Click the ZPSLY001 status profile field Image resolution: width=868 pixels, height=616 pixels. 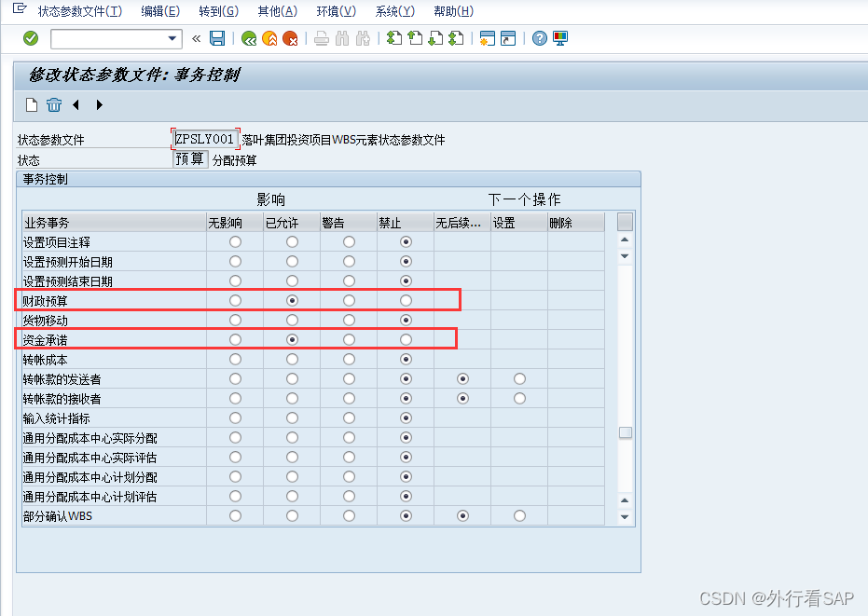click(205, 139)
